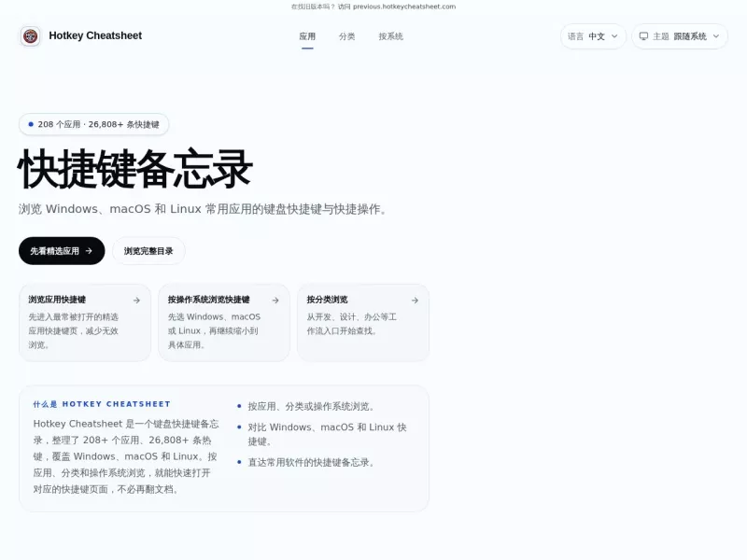Open the 浏览应用快捷键 card

click(x=85, y=323)
